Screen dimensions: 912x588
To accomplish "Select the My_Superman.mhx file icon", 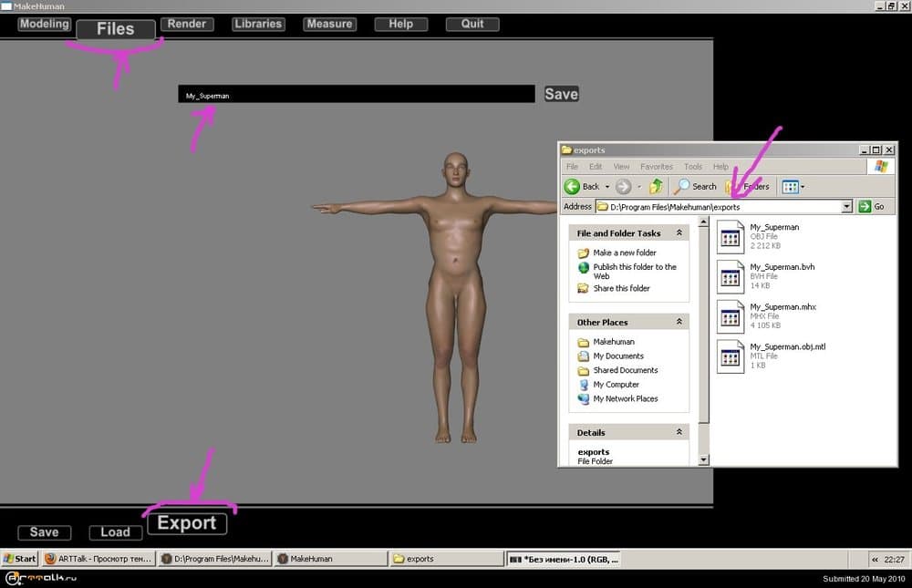I will click(730, 317).
